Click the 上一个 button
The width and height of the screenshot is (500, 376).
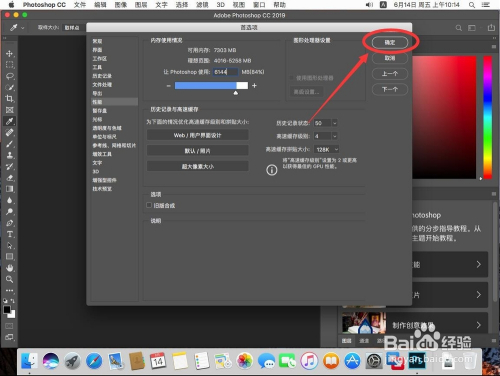[x=390, y=74]
